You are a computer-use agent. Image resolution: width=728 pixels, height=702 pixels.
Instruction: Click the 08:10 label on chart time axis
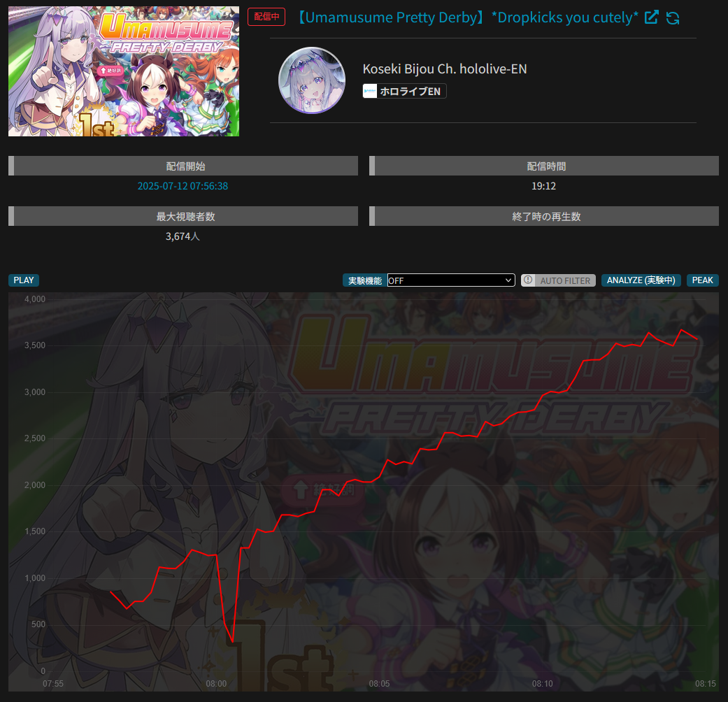tap(542, 683)
